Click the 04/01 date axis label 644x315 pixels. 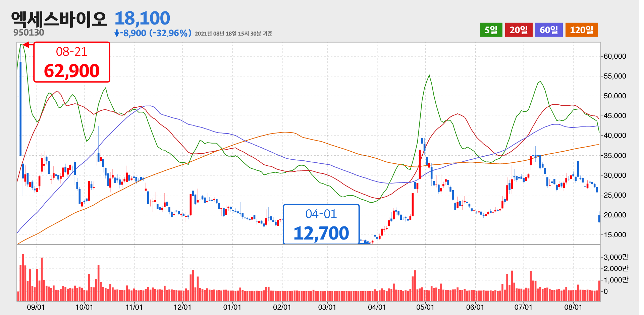point(377,307)
